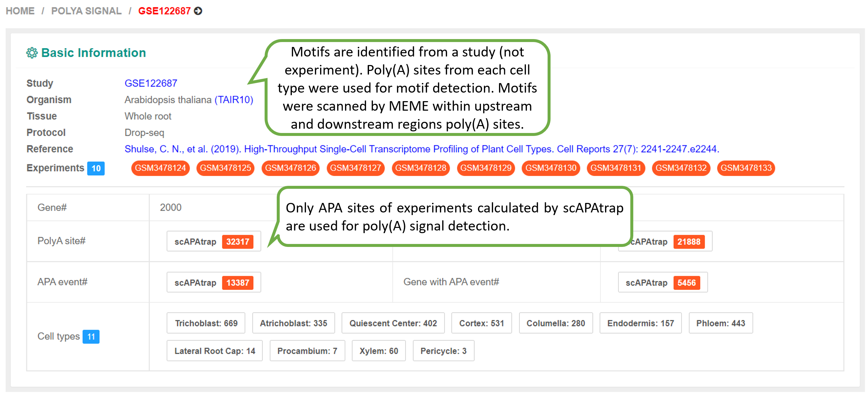Select the Columella: 280 cell type
This screenshot has width=868, height=396.
coord(556,323)
